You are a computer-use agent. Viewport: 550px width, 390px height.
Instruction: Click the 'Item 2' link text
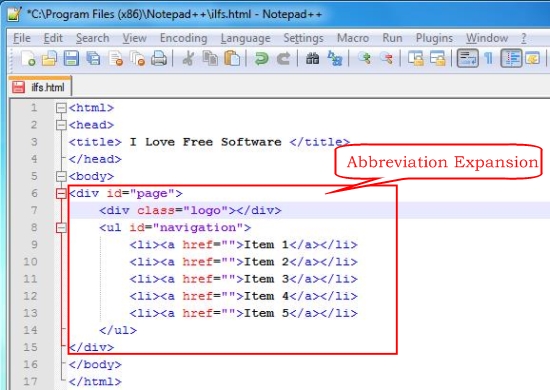(266, 262)
